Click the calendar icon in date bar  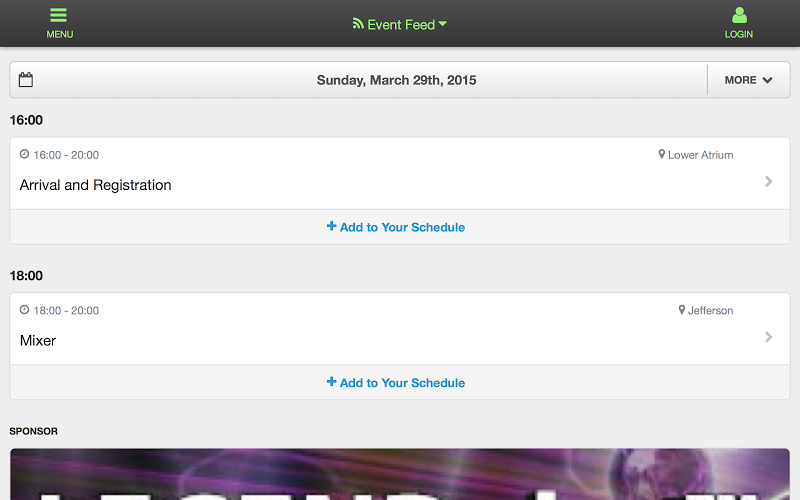pyautogui.click(x=26, y=80)
